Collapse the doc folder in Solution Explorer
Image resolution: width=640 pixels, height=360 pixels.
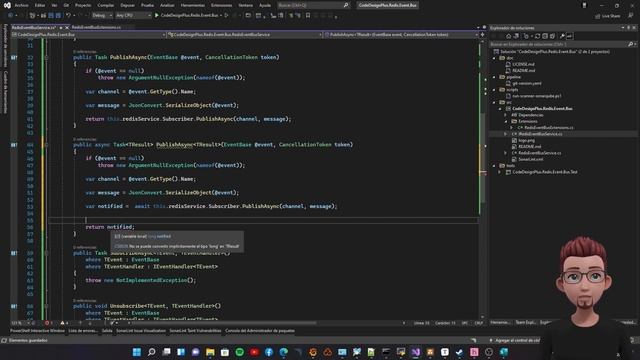[x=494, y=58]
